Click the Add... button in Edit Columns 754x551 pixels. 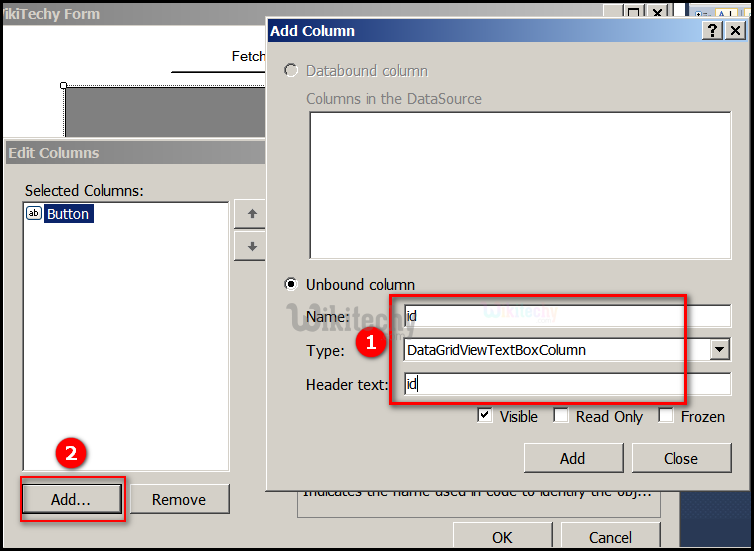pos(71,499)
